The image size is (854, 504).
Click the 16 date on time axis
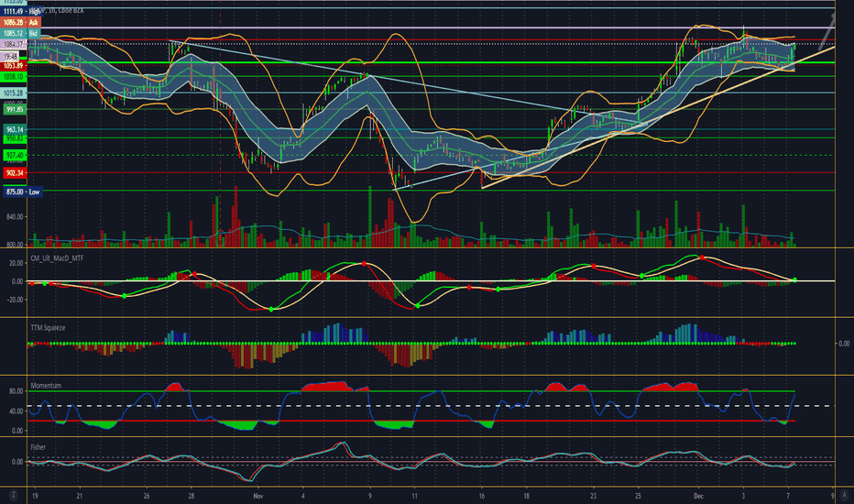pos(481,496)
